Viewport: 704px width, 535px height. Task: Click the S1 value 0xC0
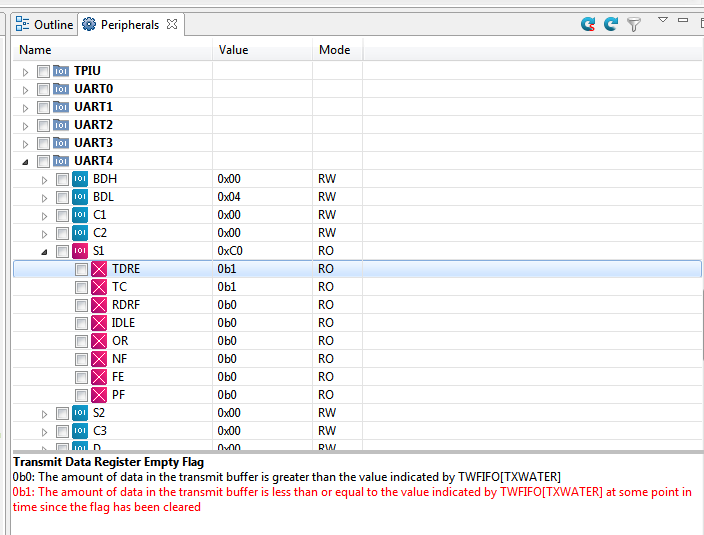pyautogui.click(x=230, y=251)
